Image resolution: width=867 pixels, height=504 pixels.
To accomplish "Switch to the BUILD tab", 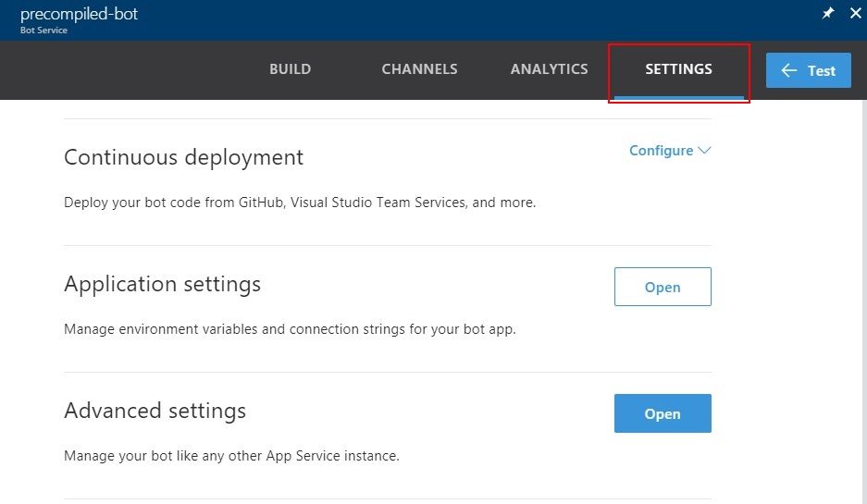I will click(x=290, y=69).
